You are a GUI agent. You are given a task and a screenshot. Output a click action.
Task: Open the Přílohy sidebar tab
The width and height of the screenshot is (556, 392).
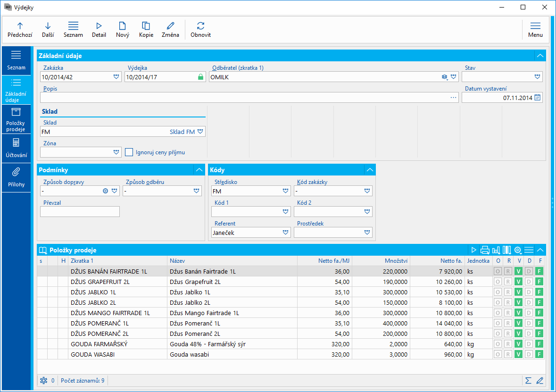click(x=16, y=176)
